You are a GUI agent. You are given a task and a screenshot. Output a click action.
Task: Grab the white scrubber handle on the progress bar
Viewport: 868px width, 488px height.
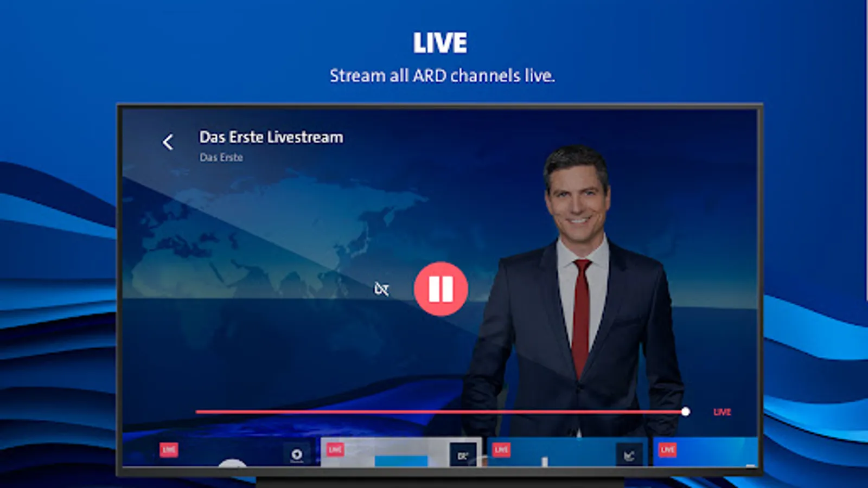pos(686,412)
